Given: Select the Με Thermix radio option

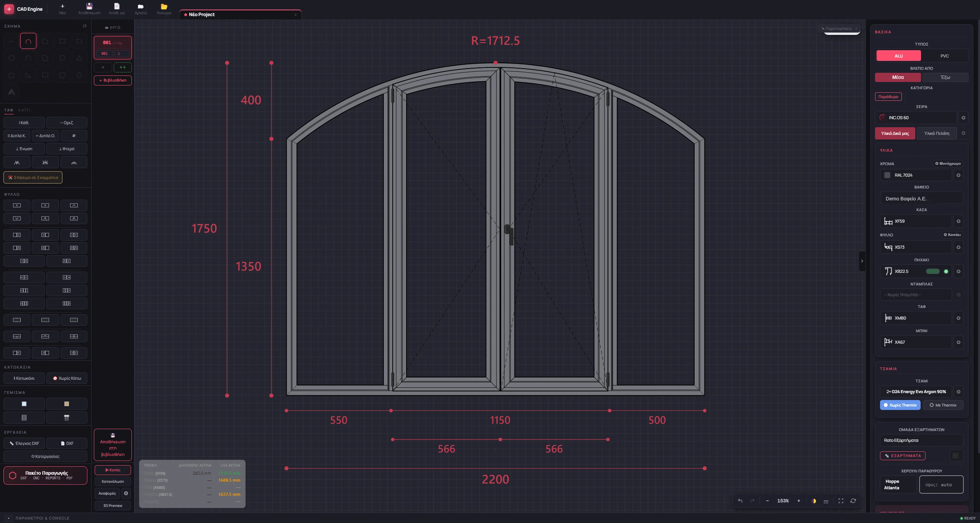Looking at the screenshot, I should (x=943, y=405).
